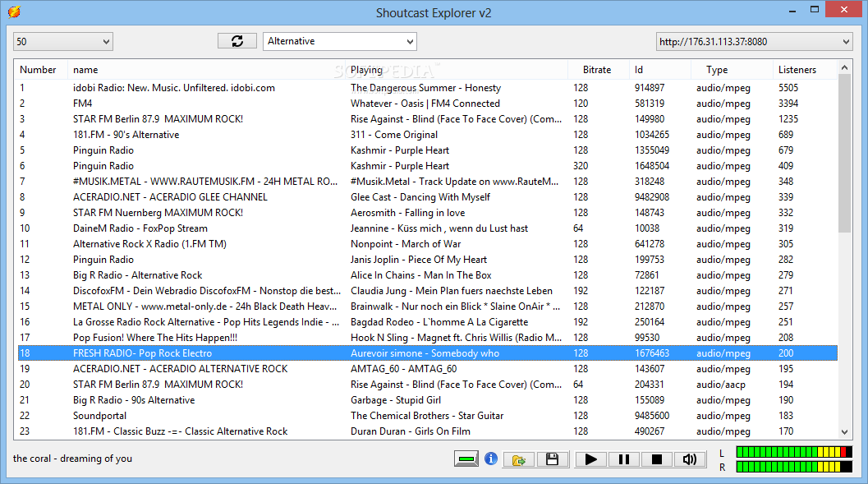The width and height of the screenshot is (868, 484).
Task: Sort by the Bitrate column header
Action: click(597, 70)
